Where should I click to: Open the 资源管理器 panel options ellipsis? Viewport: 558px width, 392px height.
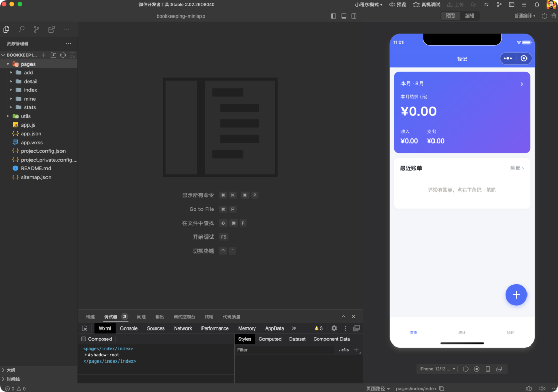coord(68,44)
